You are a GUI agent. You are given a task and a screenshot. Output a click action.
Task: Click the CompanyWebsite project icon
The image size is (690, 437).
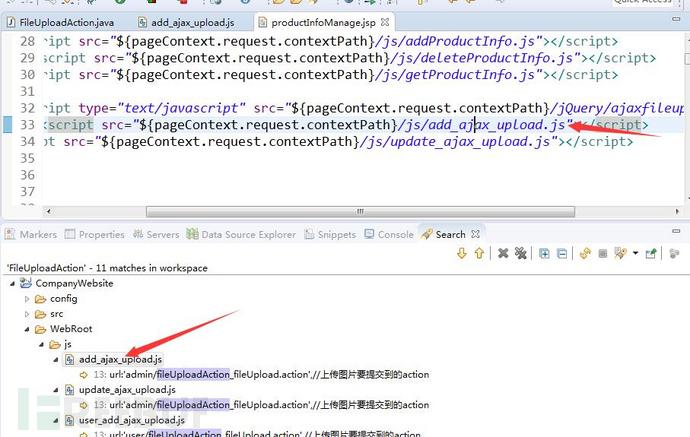tap(26, 283)
